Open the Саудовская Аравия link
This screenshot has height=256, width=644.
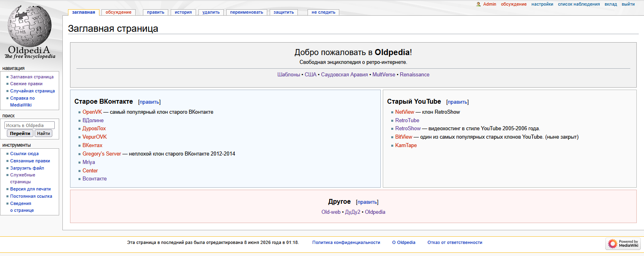click(345, 75)
